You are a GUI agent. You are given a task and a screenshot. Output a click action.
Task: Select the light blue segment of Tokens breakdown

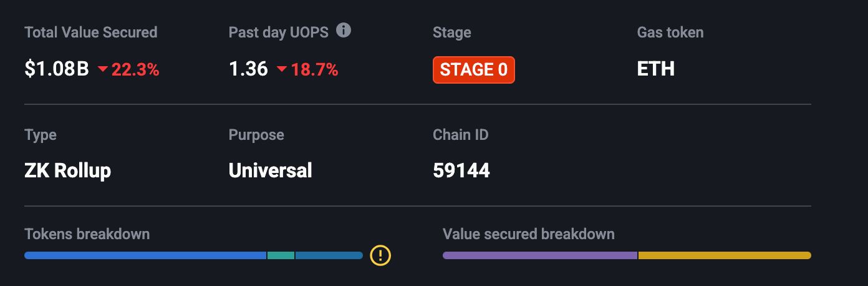145,255
